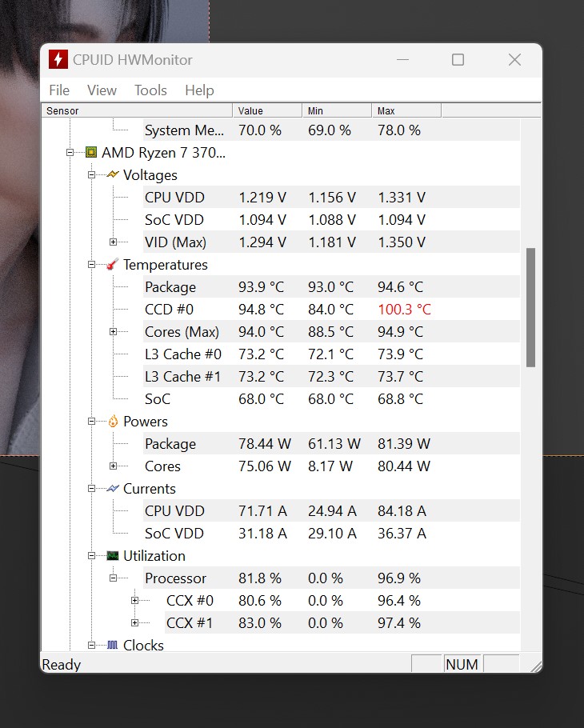Image resolution: width=584 pixels, height=728 pixels.
Task: Select the SoC VDD current row
Action: click(x=331, y=533)
